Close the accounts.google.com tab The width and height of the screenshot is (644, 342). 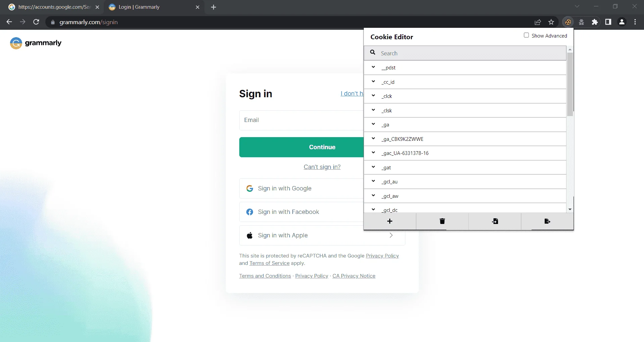[x=97, y=7]
